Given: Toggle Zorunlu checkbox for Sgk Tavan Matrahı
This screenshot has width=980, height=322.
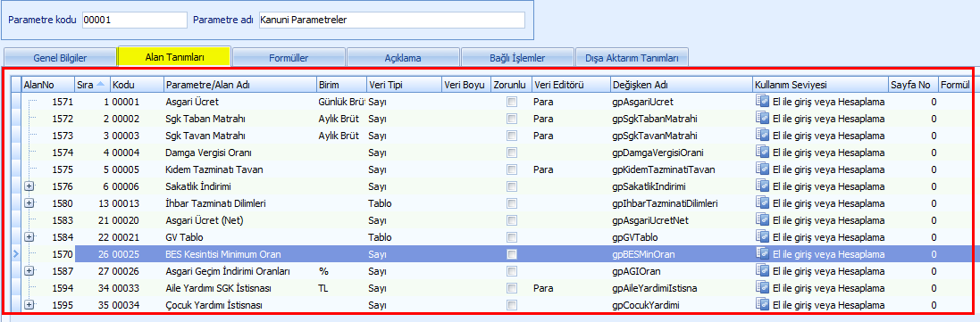Looking at the screenshot, I should (x=512, y=136).
